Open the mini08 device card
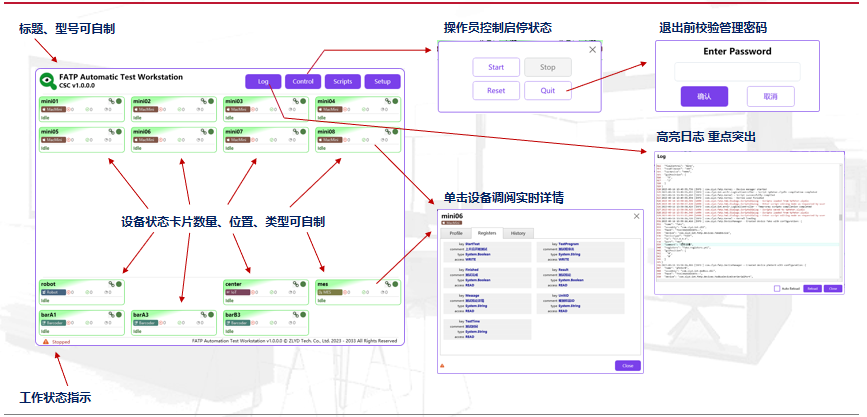Viewport: 867px width, 417px height. point(358,140)
